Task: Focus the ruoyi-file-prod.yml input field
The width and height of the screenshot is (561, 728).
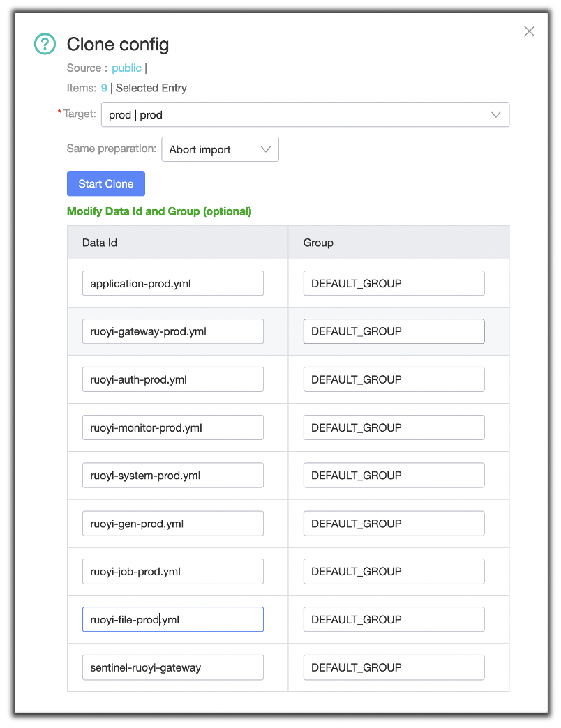Action: 173,619
